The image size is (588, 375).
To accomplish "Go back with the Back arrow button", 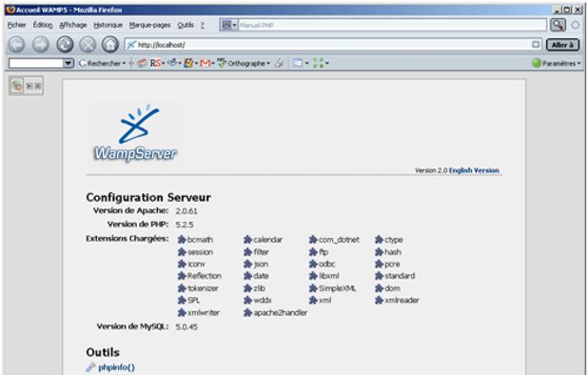I will point(16,45).
